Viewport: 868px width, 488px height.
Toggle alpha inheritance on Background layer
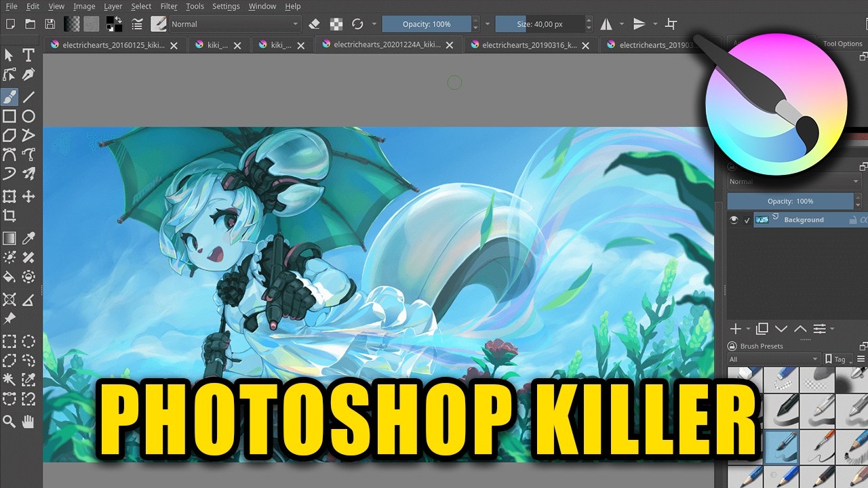point(864,220)
